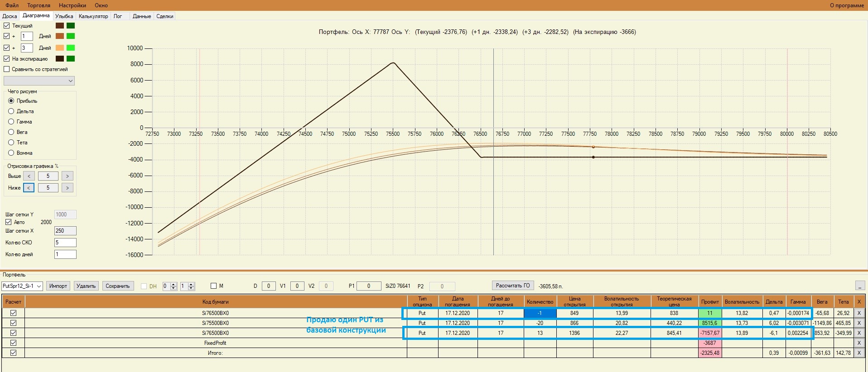Uncheck the На экспирацию checkbox
Screen dimensions: 868x372
click(7, 59)
